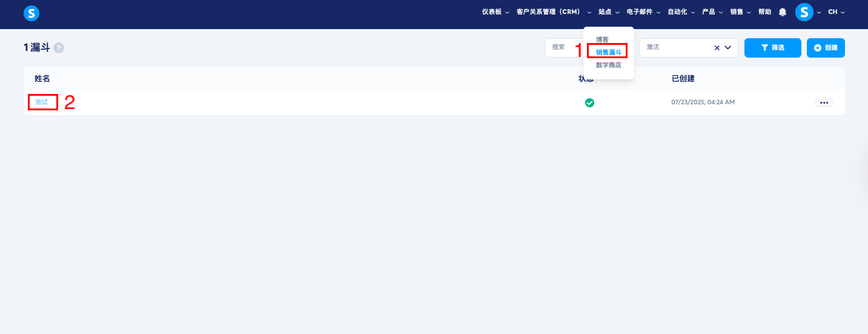The height and width of the screenshot is (334, 868).
Task: Select 销售漏斗 from the dropdown menu
Action: [608, 52]
